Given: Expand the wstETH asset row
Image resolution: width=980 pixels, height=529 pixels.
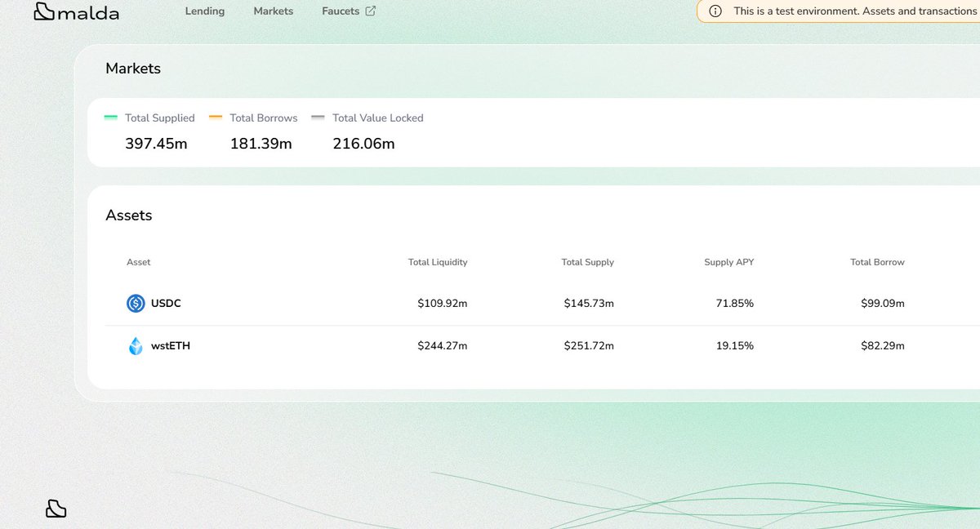Looking at the screenshot, I should 490,345.
